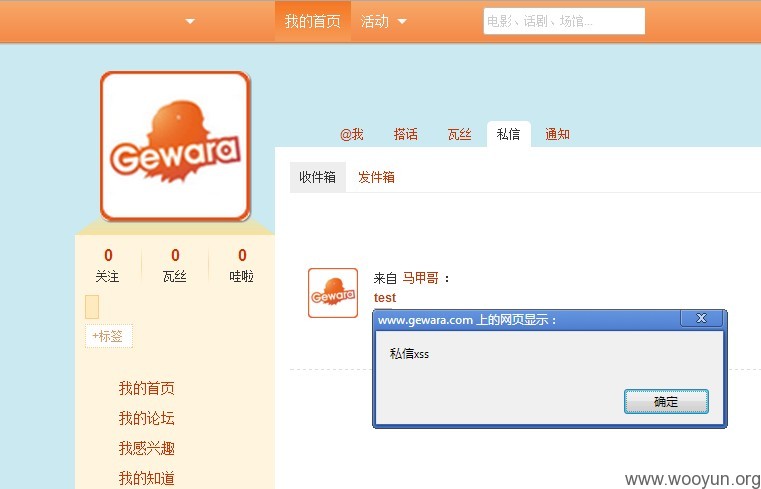Open 我的论坛 in sidebar

click(x=147, y=418)
